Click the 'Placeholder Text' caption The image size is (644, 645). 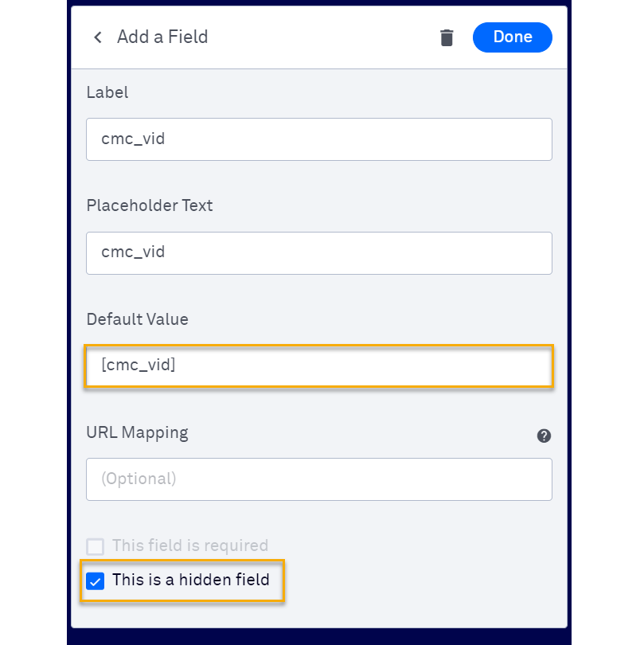point(150,205)
